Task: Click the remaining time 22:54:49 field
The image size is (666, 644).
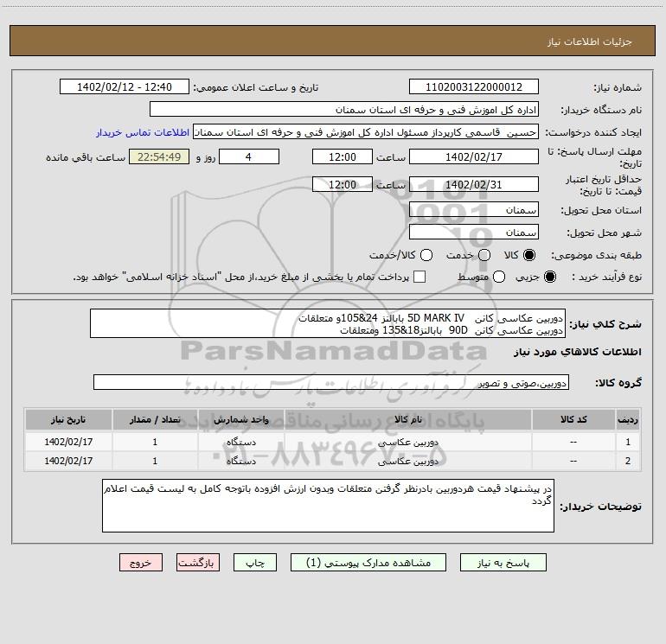Action: tap(159, 156)
